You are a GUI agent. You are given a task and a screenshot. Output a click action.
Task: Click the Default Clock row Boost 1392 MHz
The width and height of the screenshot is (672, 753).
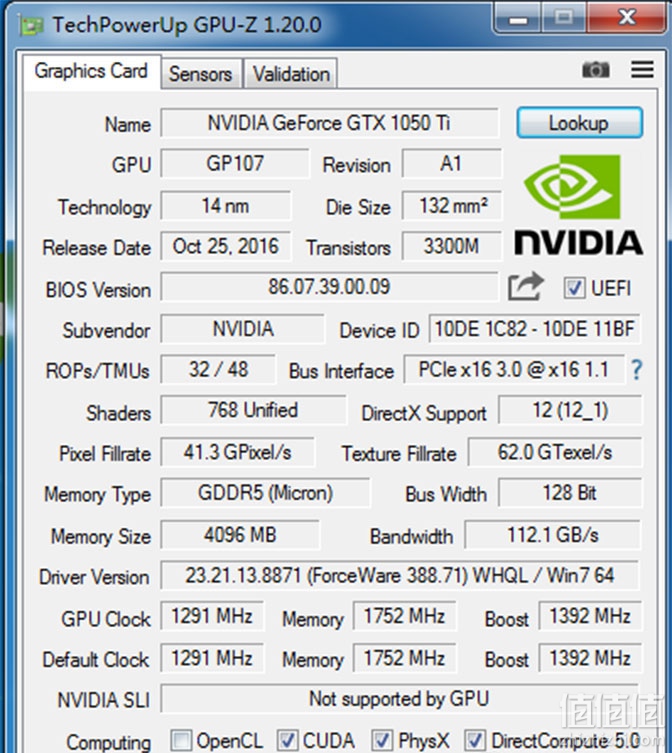590,658
